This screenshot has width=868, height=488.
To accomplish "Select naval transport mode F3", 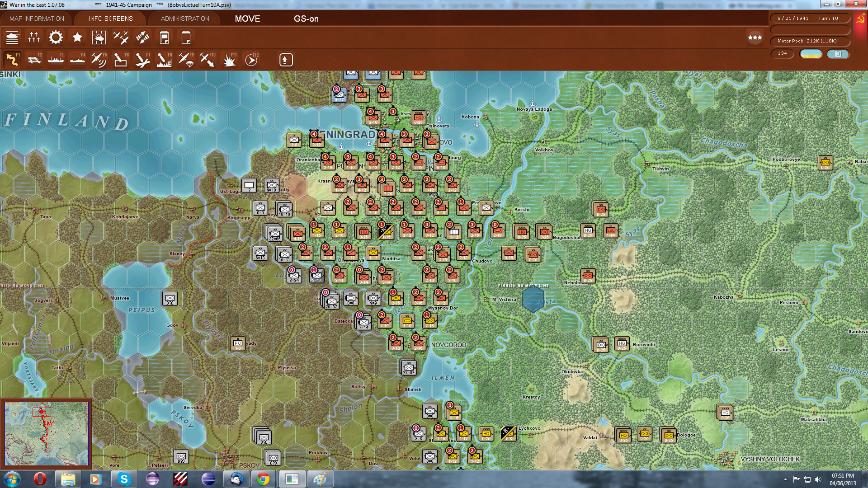I will coord(56,60).
